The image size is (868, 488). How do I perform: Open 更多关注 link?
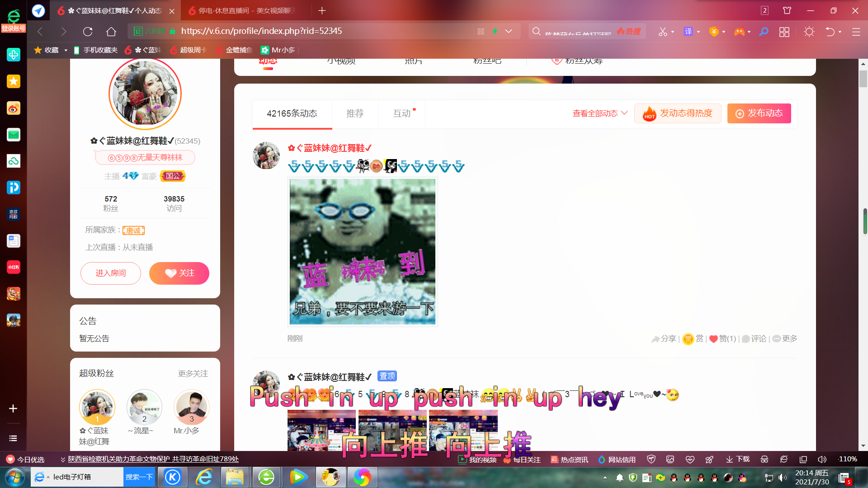193,374
